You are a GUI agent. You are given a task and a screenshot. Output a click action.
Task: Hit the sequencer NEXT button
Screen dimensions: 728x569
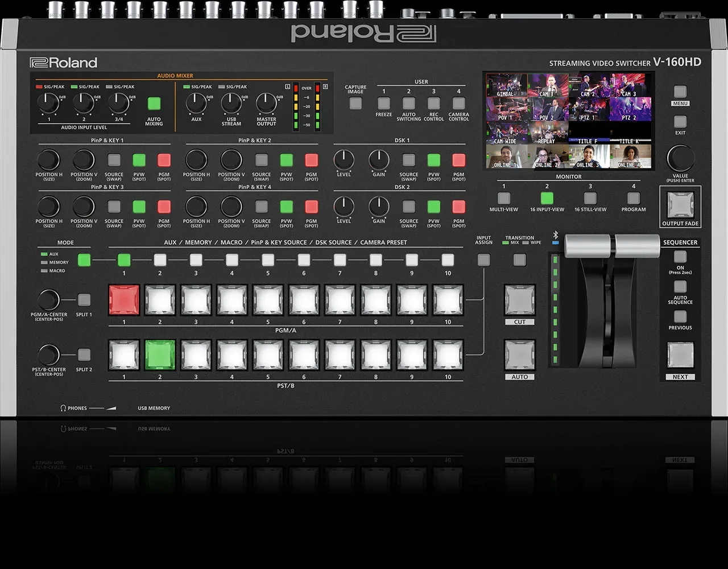tap(680, 356)
